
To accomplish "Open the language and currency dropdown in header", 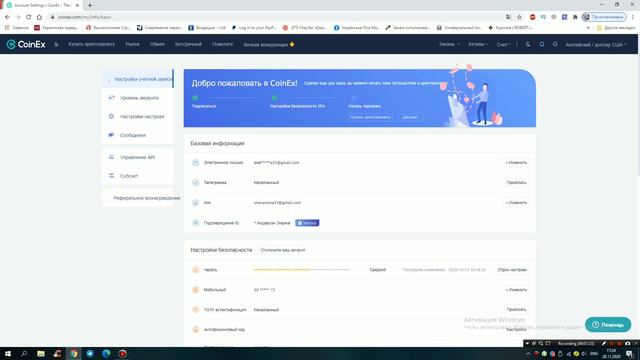I will 596,44.
